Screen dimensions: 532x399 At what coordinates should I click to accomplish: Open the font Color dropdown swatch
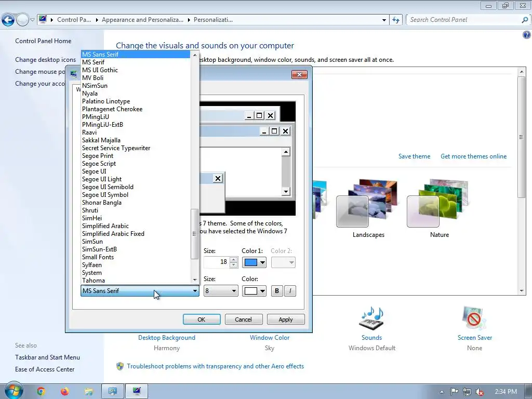pyautogui.click(x=254, y=291)
